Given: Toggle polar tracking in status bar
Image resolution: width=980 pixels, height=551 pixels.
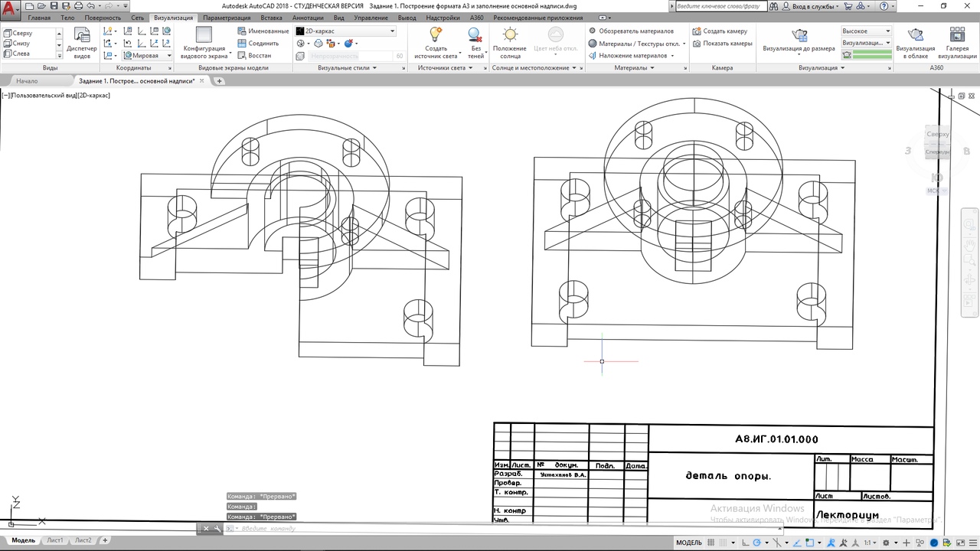Looking at the screenshot, I should 756,543.
